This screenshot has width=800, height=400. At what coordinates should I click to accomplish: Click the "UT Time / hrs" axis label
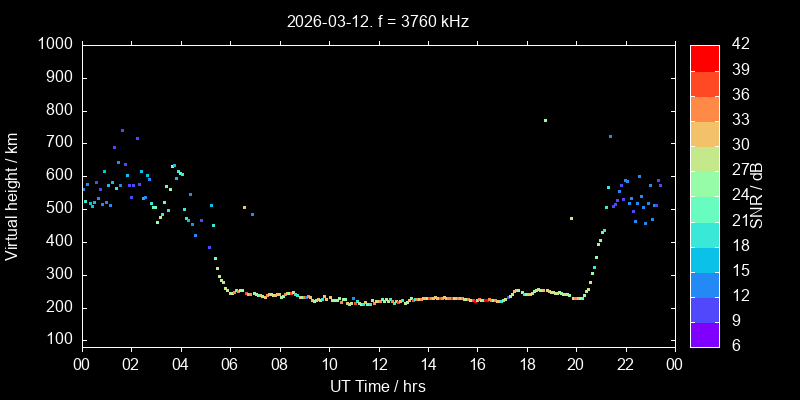pyautogui.click(x=378, y=386)
